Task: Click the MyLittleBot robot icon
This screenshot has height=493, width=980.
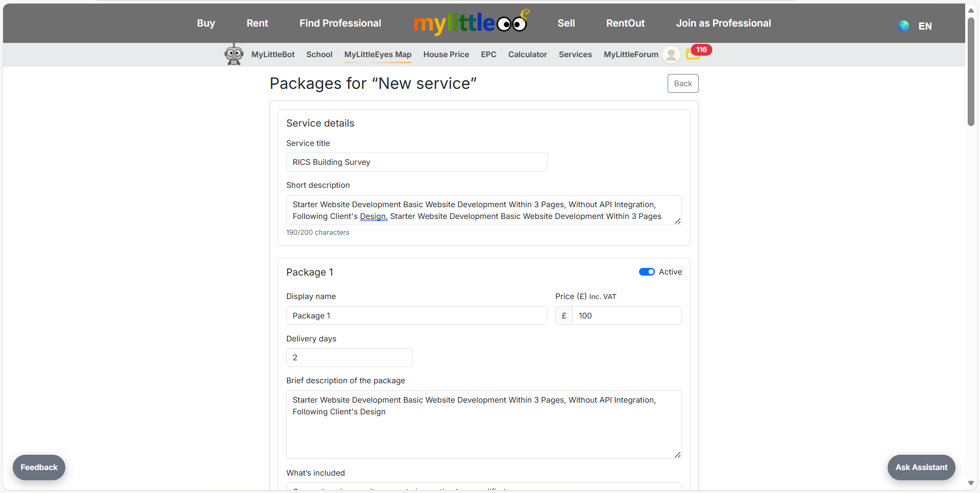Action: 234,54
